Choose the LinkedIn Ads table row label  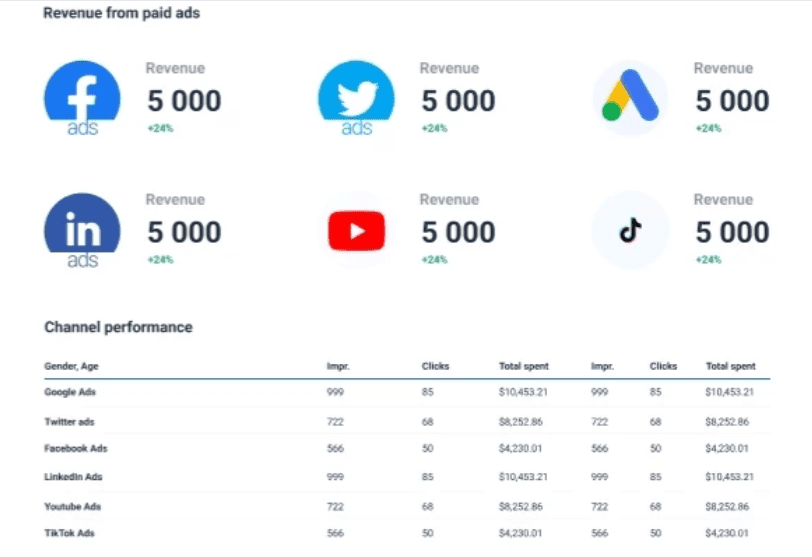[74, 477]
